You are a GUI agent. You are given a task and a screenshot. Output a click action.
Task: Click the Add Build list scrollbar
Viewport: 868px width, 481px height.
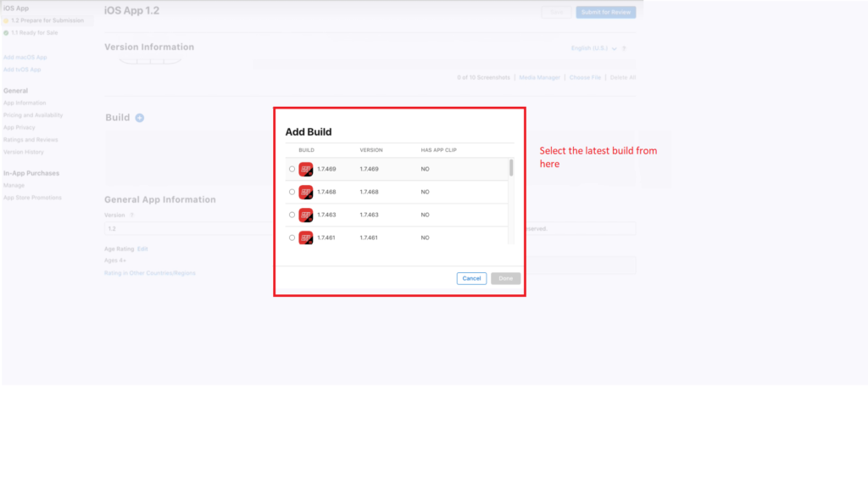pyautogui.click(x=511, y=168)
